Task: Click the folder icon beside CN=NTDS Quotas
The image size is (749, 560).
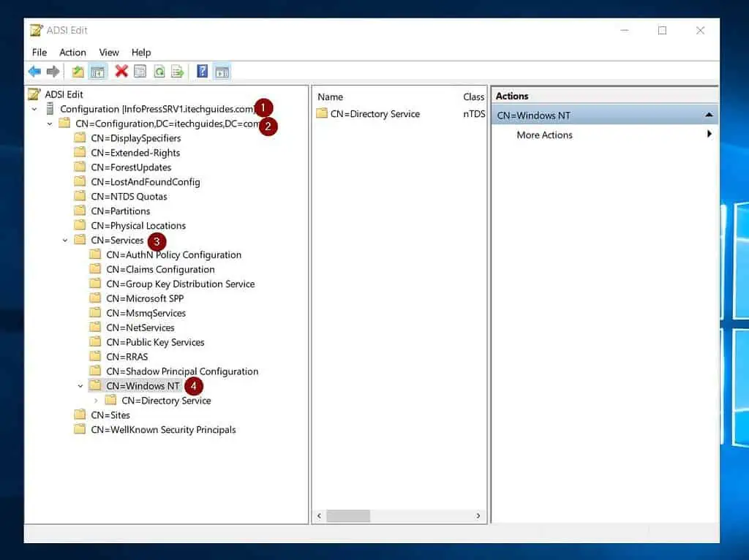Action: tap(80, 196)
